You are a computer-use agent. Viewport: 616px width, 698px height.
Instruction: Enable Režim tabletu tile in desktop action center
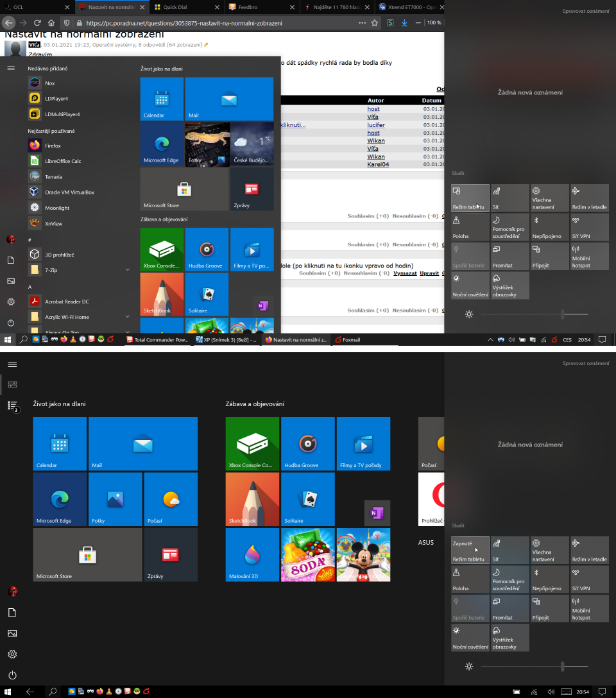click(x=470, y=198)
